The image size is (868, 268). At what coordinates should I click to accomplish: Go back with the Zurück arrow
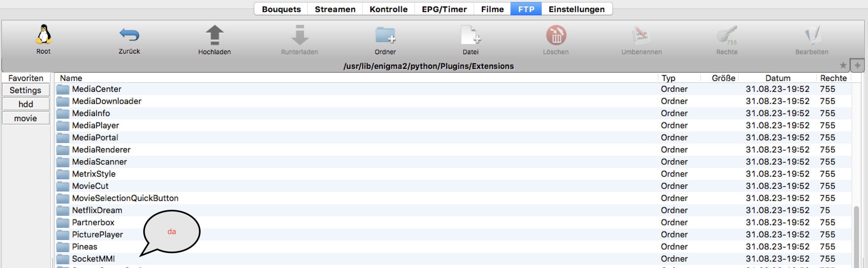point(129,35)
